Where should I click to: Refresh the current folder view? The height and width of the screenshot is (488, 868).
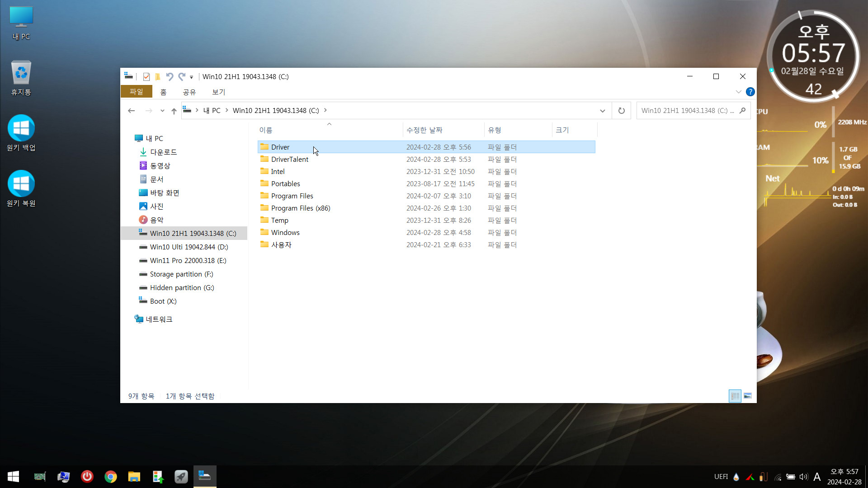tap(622, 111)
